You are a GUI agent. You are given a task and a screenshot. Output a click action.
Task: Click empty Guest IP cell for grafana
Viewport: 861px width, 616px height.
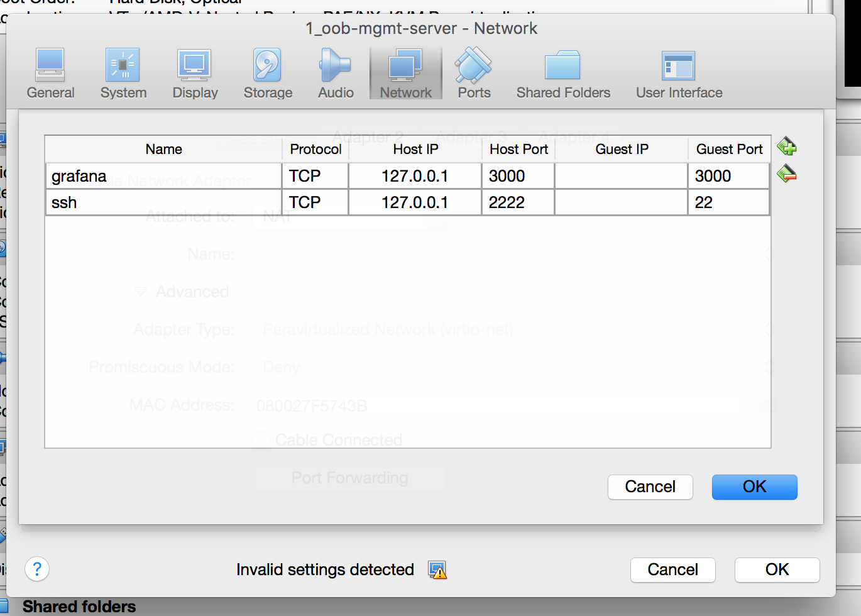tap(622, 176)
